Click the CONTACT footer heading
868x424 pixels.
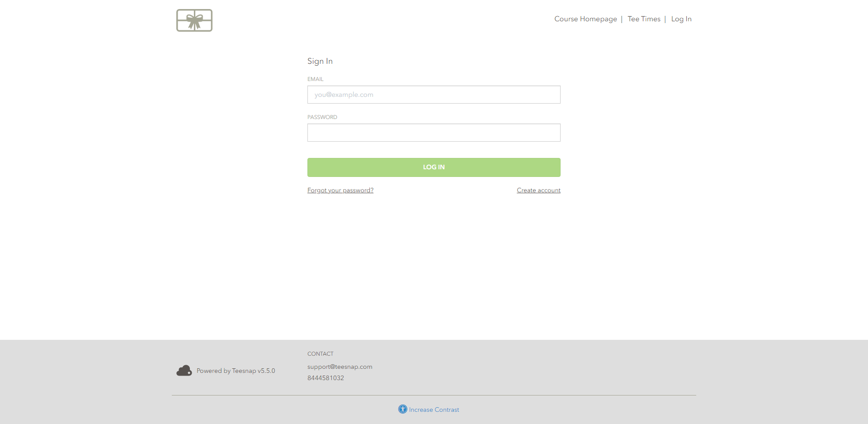[321, 354]
